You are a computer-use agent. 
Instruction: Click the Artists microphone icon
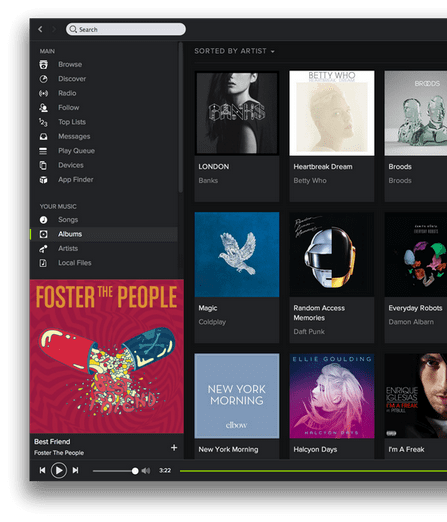click(43, 249)
